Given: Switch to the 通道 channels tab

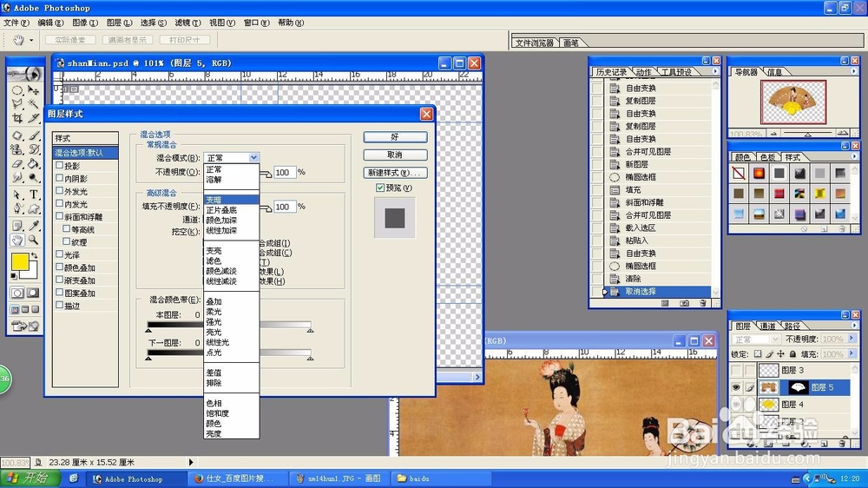Looking at the screenshot, I should [x=767, y=326].
